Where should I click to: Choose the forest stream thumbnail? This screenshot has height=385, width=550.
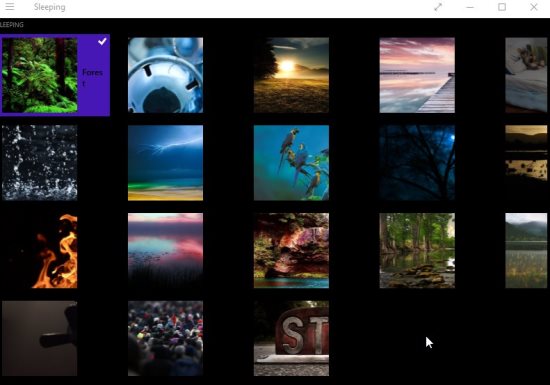point(417,251)
